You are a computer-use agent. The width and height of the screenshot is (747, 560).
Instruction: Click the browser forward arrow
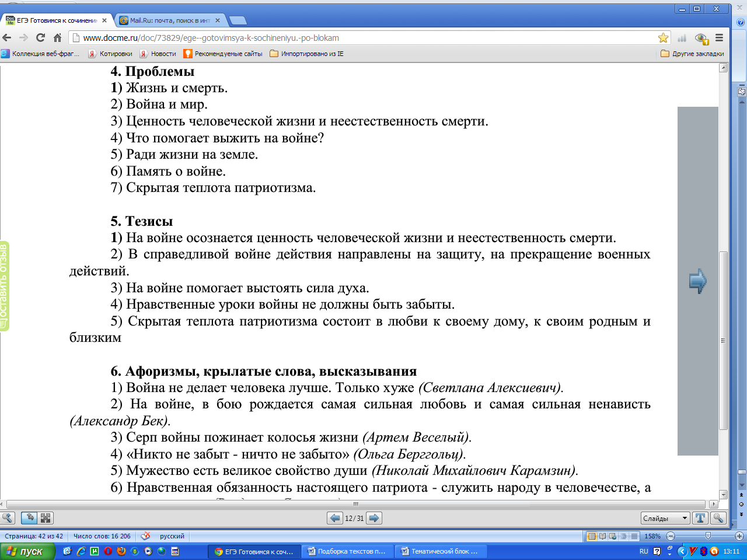click(24, 38)
